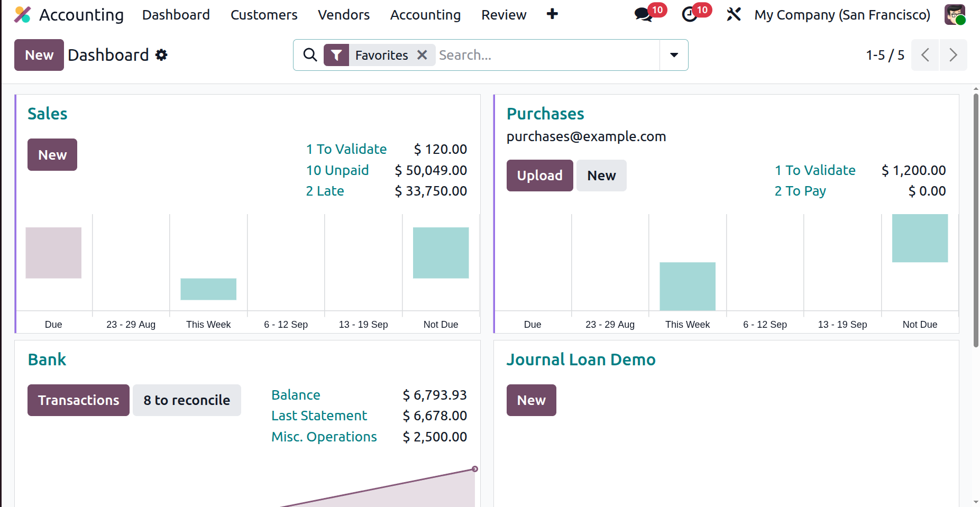Screen dimensions: 980x507
Task: Click Bank graph end data point
Action: [474, 469]
